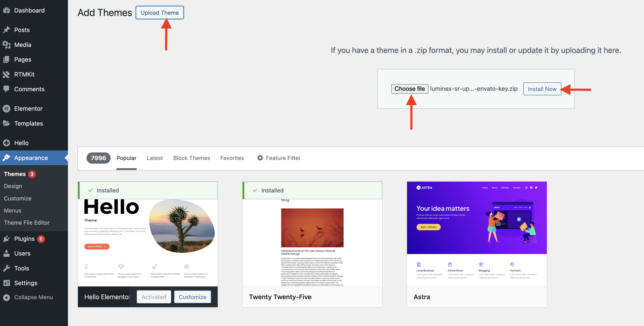
Task: Open Media via its sidebar icon
Action: (x=7, y=45)
